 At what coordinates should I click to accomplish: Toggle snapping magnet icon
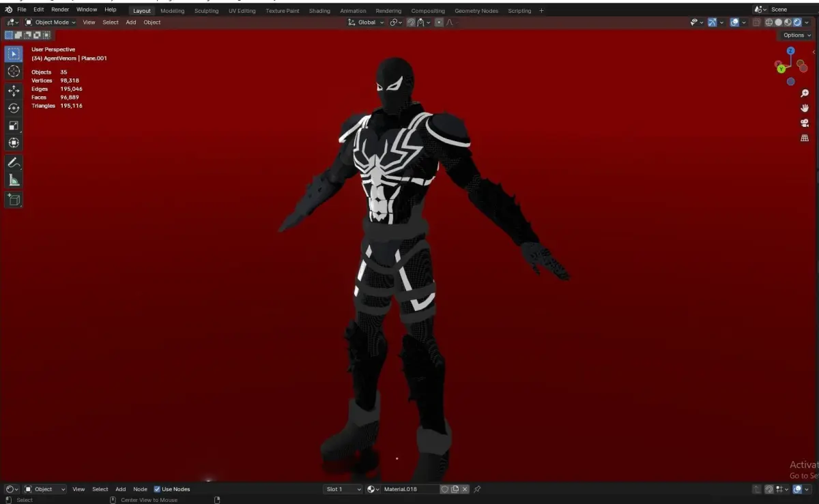pyautogui.click(x=411, y=23)
